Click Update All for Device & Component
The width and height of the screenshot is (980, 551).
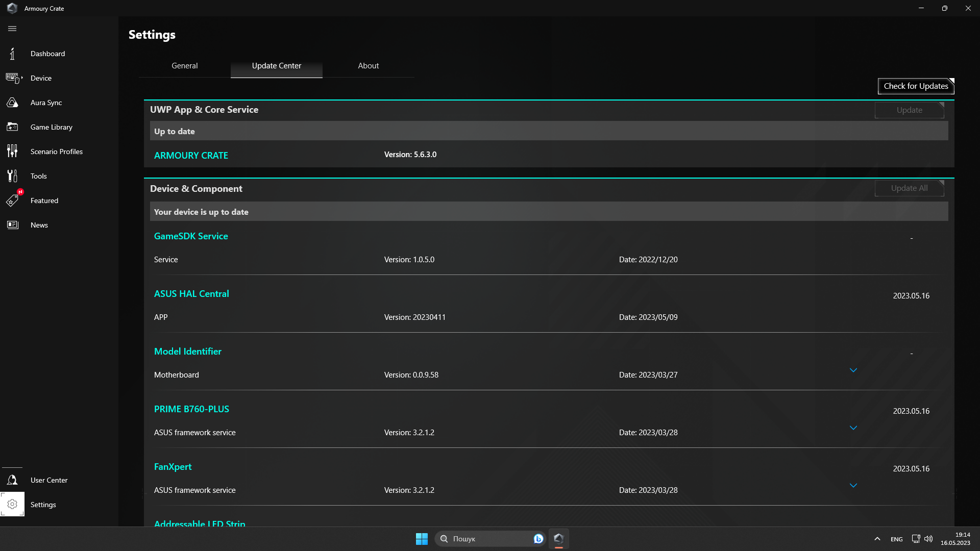[x=909, y=188]
